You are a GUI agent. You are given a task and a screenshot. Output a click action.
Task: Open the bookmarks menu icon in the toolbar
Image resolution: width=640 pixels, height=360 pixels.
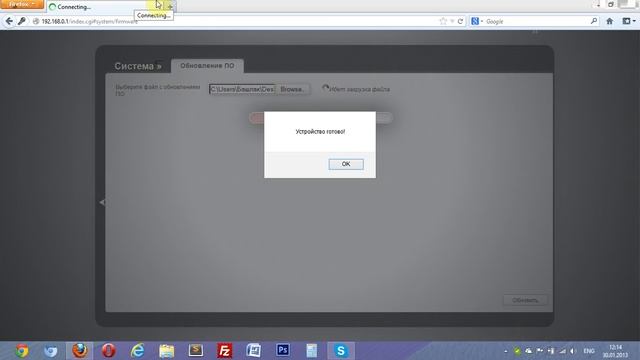pos(629,21)
